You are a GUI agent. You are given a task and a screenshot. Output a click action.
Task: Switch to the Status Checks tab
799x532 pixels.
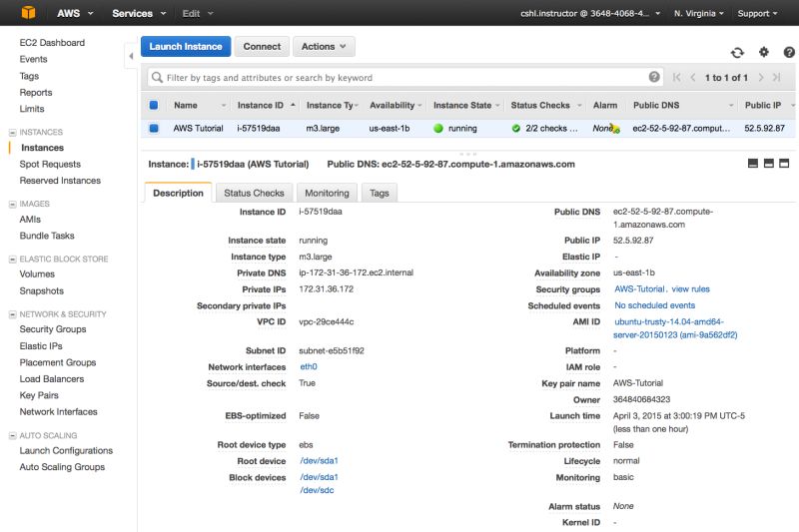[x=254, y=193]
